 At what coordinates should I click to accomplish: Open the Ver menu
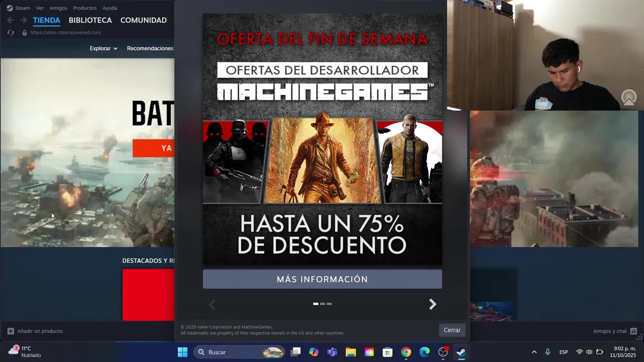click(x=40, y=8)
